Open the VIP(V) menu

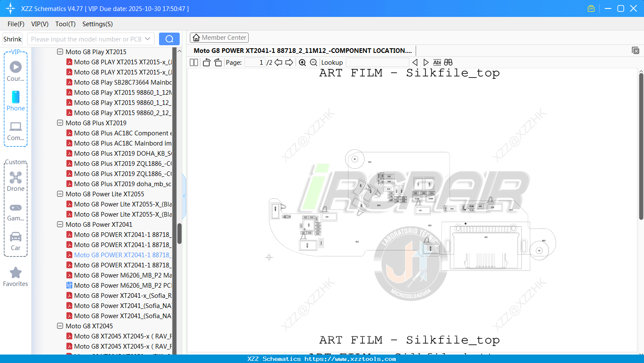[40, 24]
